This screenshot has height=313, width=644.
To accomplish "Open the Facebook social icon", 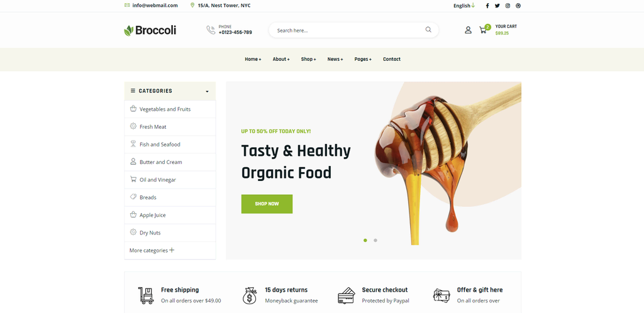I will (x=487, y=6).
